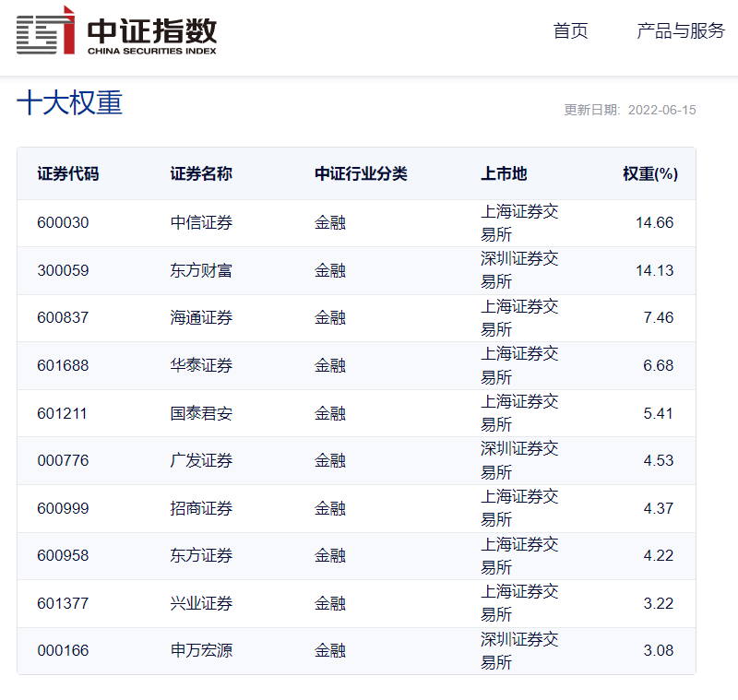738x700 pixels.
Task: Click 深圳证券交易所 in 申万宏源 row
Action: coord(519,651)
